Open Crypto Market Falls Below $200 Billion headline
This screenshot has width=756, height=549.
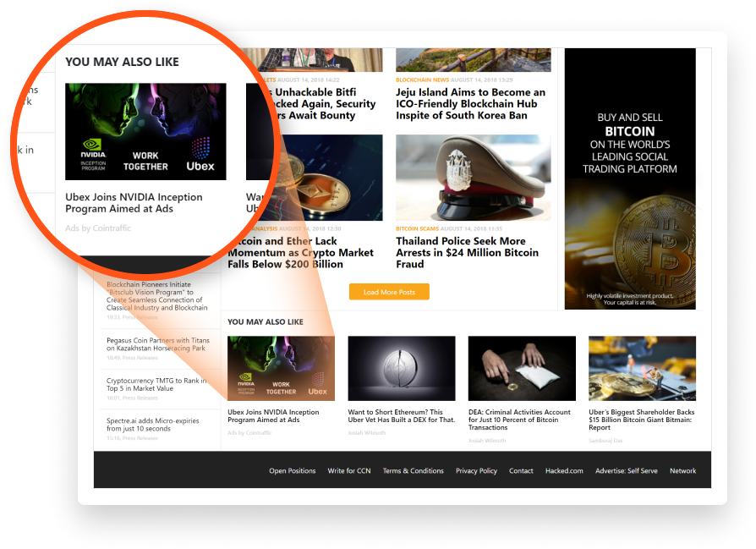pyautogui.click(x=300, y=253)
